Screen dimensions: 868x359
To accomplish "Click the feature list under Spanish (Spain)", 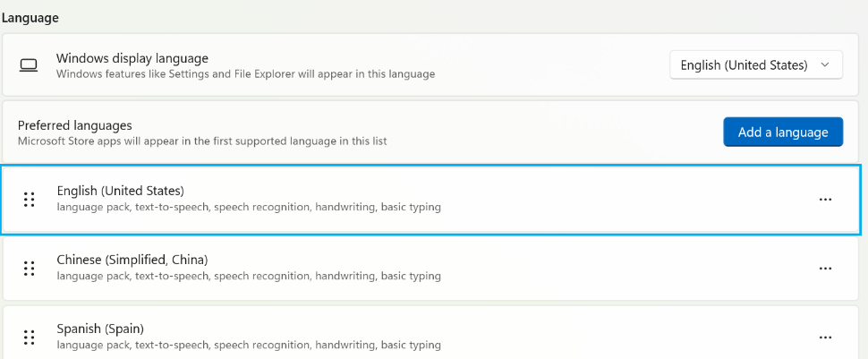I will click(249, 345).
